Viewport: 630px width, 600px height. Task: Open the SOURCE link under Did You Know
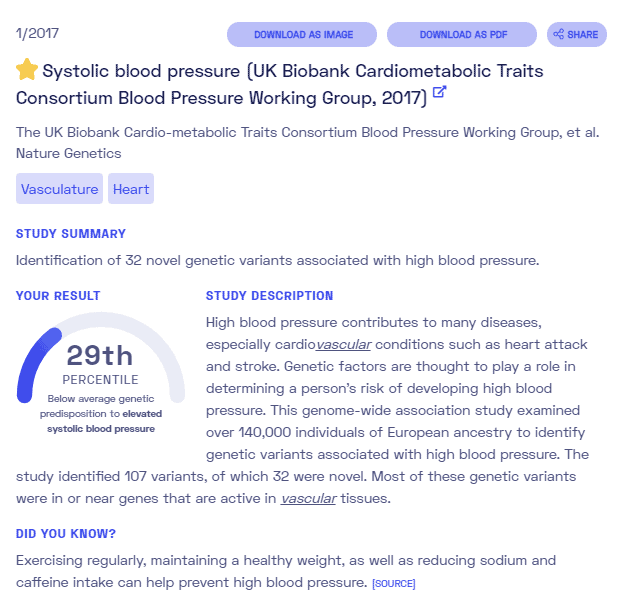pos(394,584)
